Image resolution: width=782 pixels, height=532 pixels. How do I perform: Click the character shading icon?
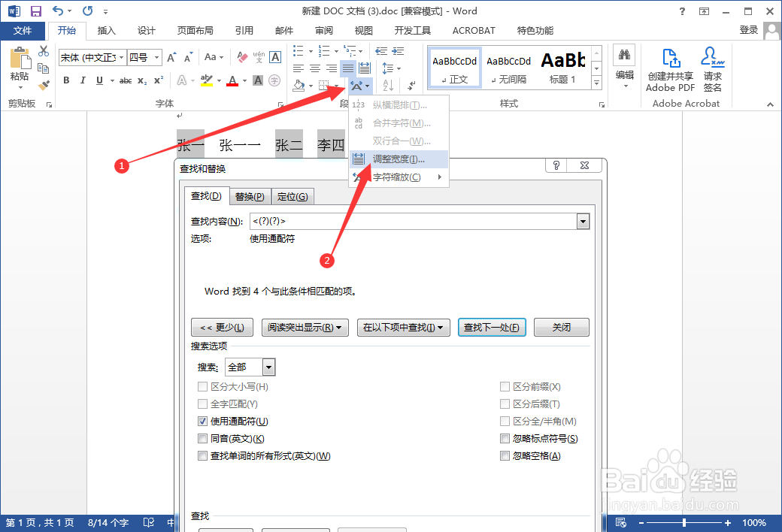(x=257, y=80)
